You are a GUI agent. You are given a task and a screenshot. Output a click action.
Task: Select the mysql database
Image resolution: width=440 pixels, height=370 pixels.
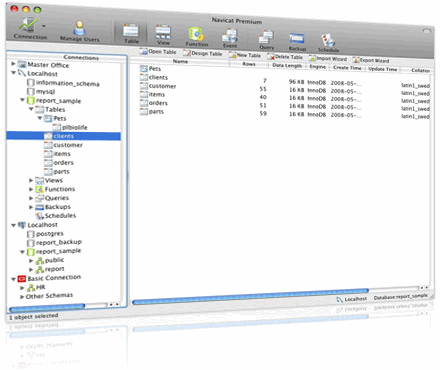[x=41, y=91]
